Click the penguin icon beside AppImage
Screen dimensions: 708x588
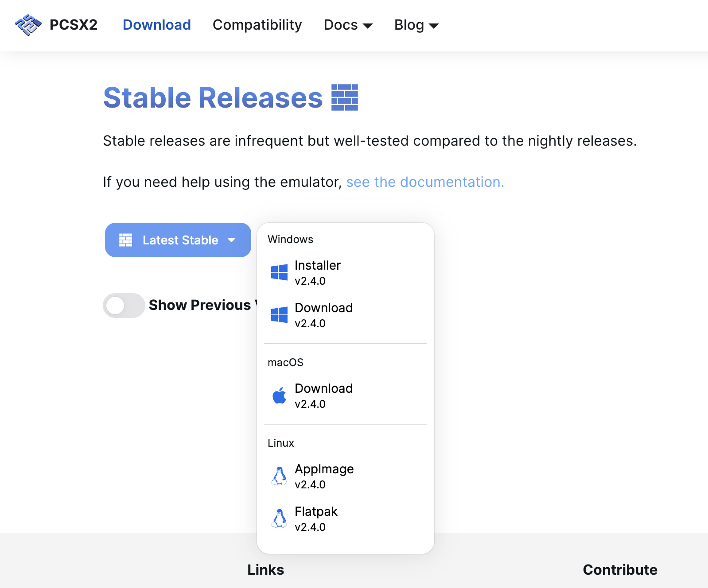279,476
